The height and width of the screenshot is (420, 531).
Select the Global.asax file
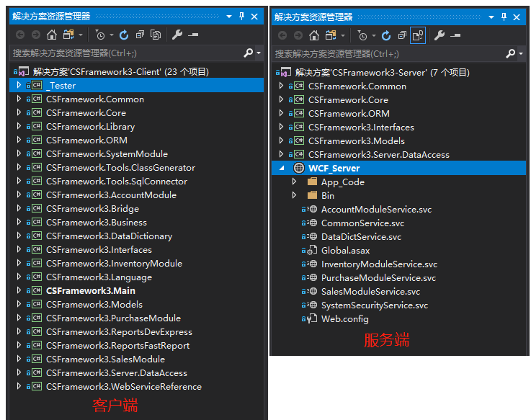coord(345,251)
